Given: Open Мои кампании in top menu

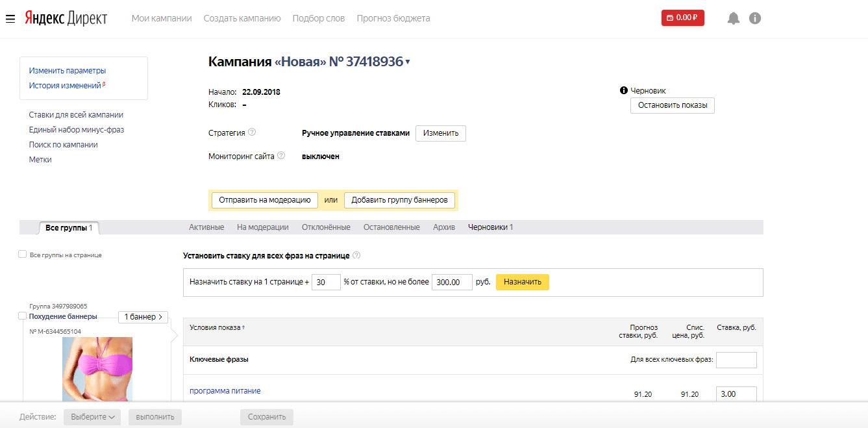Looking at the screenshot, I should 162,18.
